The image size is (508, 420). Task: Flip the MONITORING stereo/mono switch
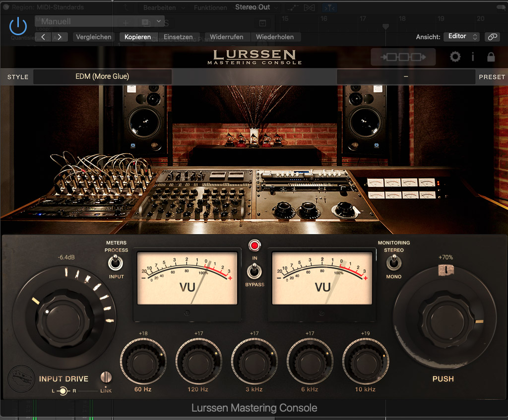point(393,263)
